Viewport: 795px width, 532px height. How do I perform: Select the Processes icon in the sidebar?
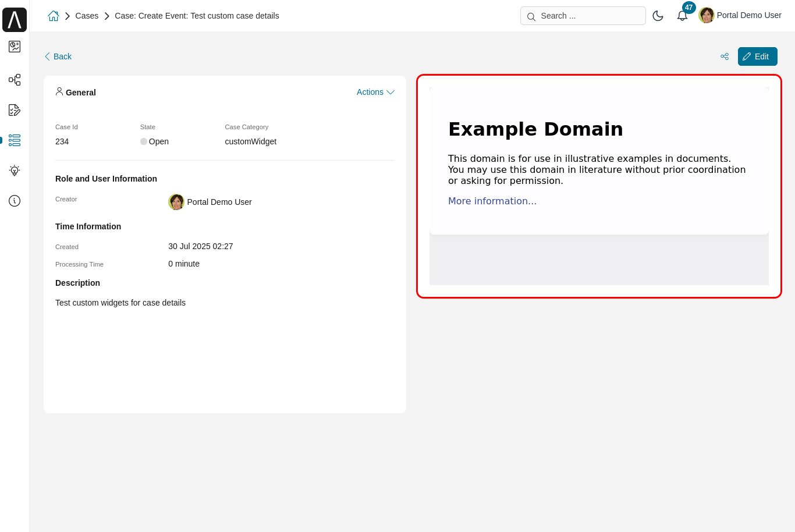(15, 80)
